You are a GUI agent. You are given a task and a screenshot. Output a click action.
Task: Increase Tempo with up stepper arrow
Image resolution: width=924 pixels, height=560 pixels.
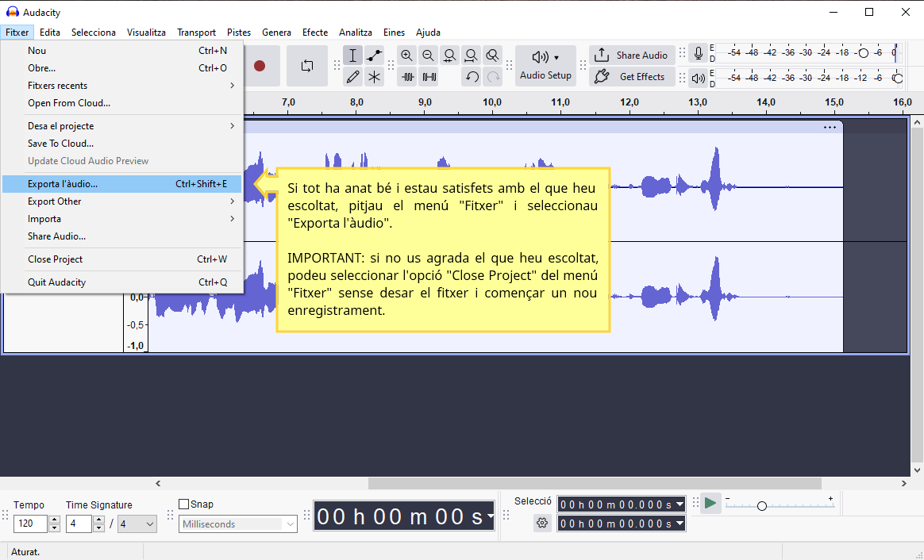[54, 520]
